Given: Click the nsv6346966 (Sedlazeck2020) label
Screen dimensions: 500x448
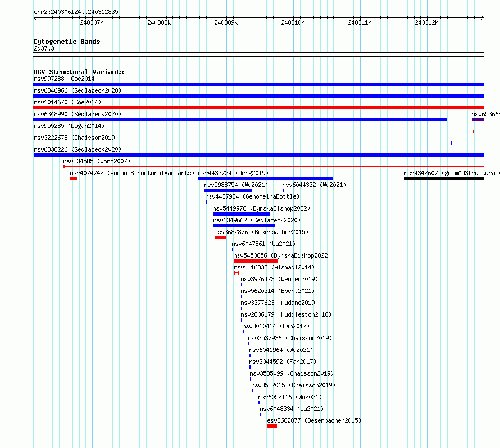Looking at the screenshot, I should click(x=78, y=90).
